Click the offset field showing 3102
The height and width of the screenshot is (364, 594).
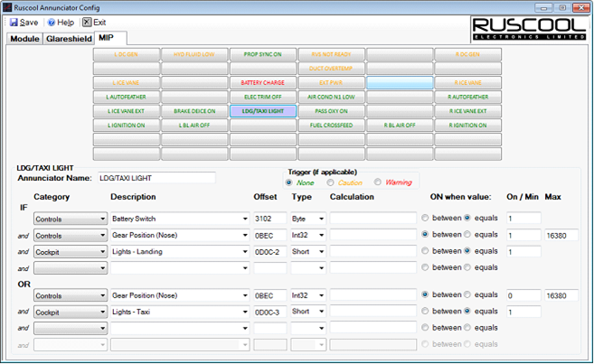tap(269, 219)
